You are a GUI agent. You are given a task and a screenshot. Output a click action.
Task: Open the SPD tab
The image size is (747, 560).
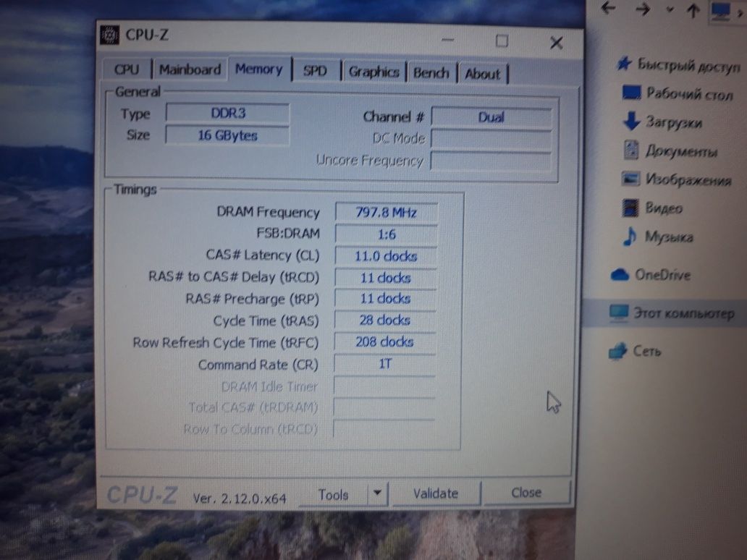coord(315,72)
